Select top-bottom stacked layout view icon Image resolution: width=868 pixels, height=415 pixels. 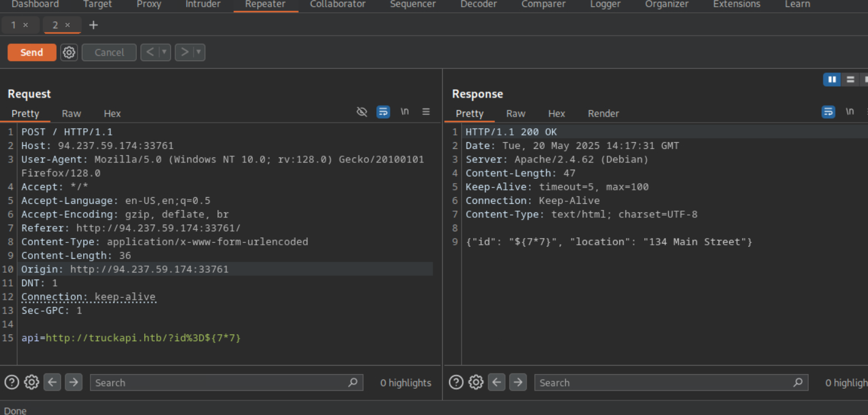pyautogui.click(x=850, y=79)
